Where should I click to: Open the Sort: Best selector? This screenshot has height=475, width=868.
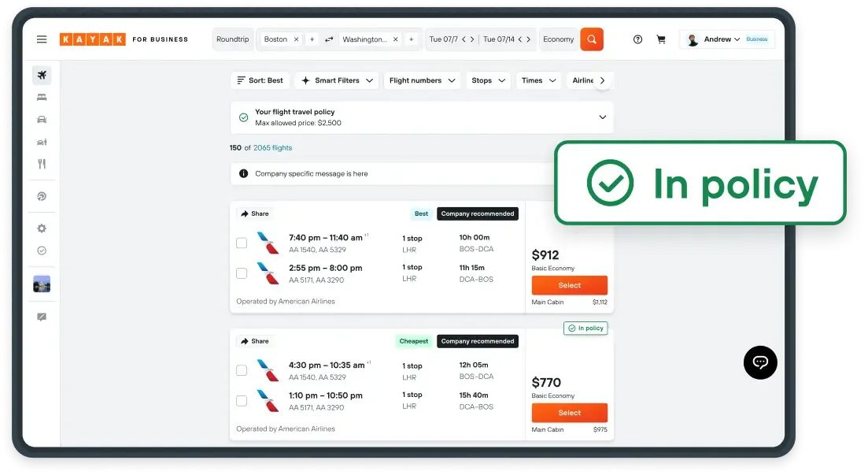(260, 80)
